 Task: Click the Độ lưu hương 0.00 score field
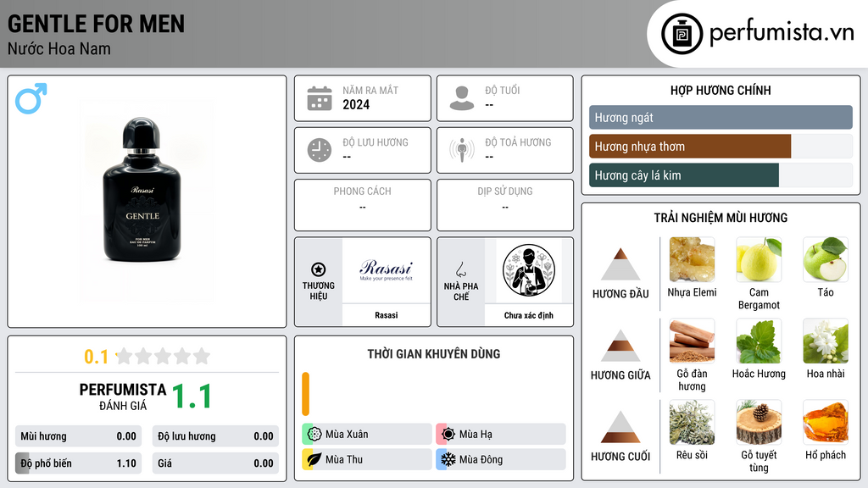click(215, 436)
